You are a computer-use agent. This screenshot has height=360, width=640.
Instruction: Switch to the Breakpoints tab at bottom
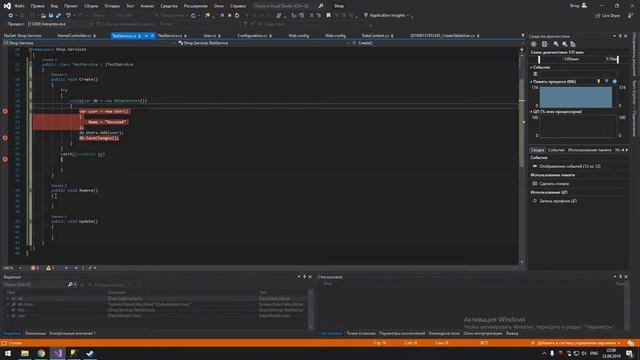(361, 333)
